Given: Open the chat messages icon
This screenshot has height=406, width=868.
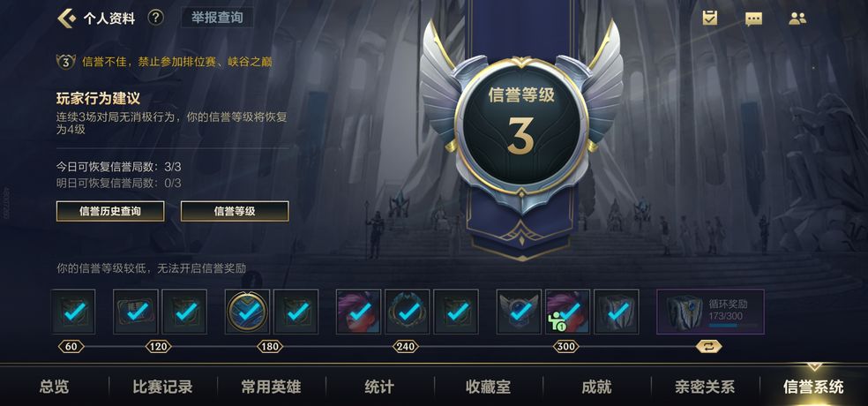Looking at the screenshot, I should point(753,19).
